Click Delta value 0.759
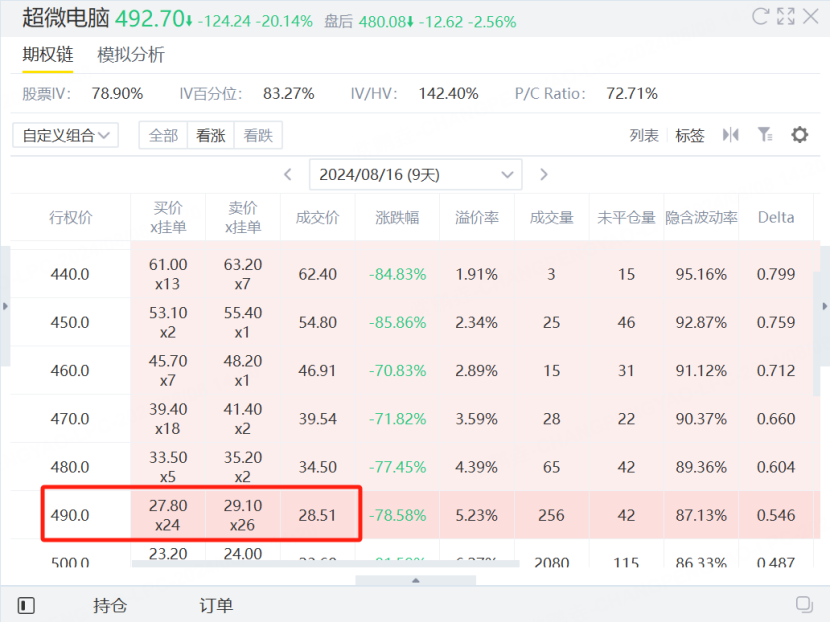Viewport: 830px width, 623px height. (x=776, y=322)
